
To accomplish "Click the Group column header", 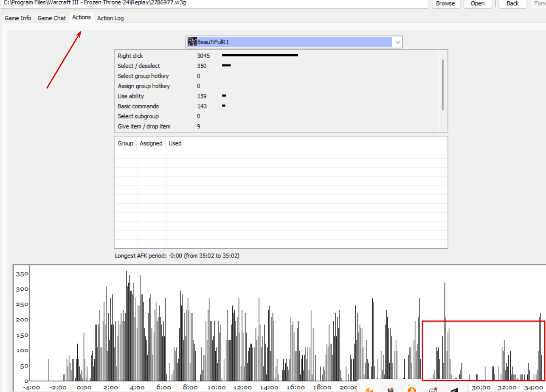I will 126,143.
